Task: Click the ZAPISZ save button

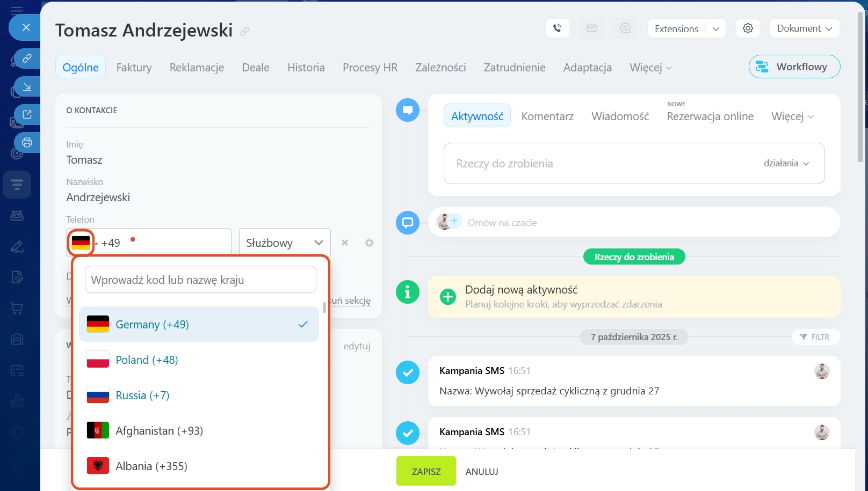Action: coord(426,472)
